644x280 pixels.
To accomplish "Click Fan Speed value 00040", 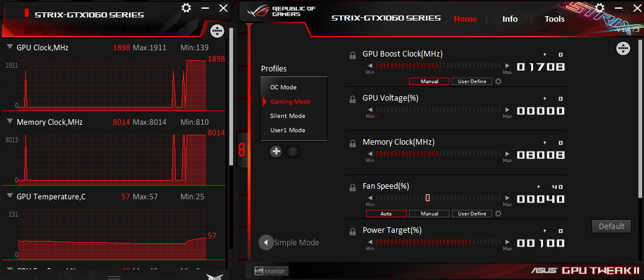I will pyautogui.click(x=540, y=199).
